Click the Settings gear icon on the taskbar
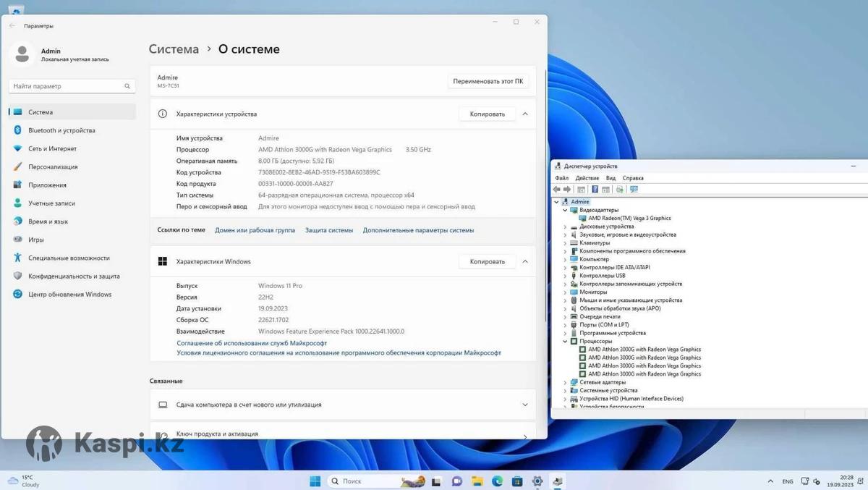Image resolution: width=868 pixels, height=490 pixels. coord(537,481)
